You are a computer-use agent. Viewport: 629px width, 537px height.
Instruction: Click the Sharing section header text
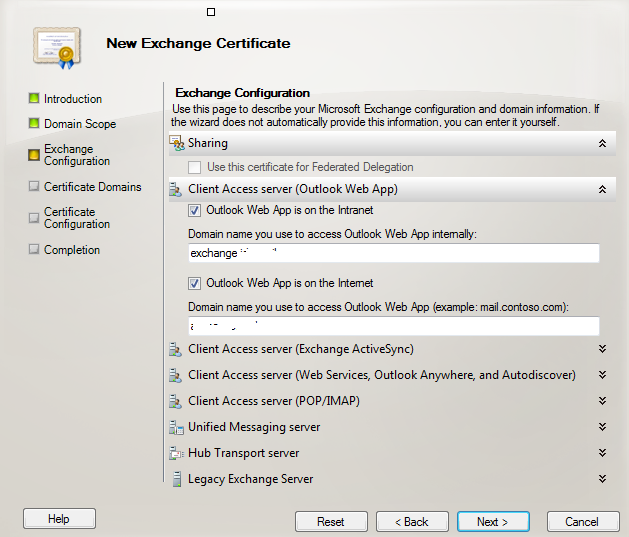208,143
